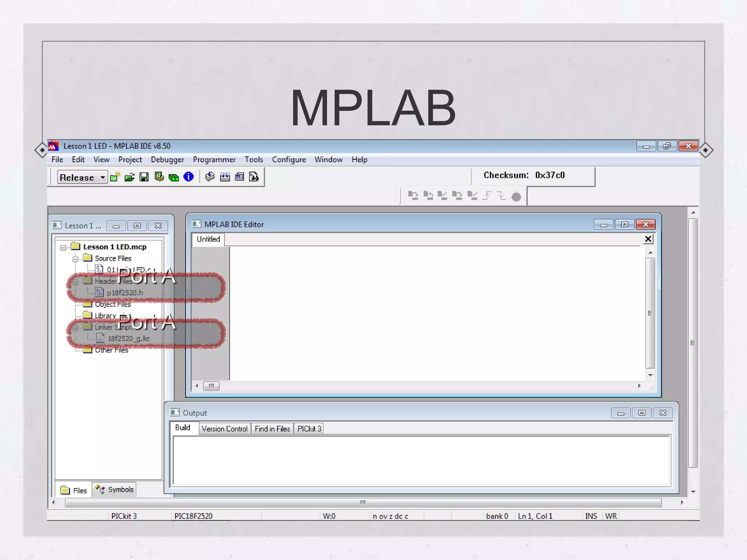The height and width of the screenshot is (560, 747).
Task: Open the Debugger menu
Action: [167, 159]
